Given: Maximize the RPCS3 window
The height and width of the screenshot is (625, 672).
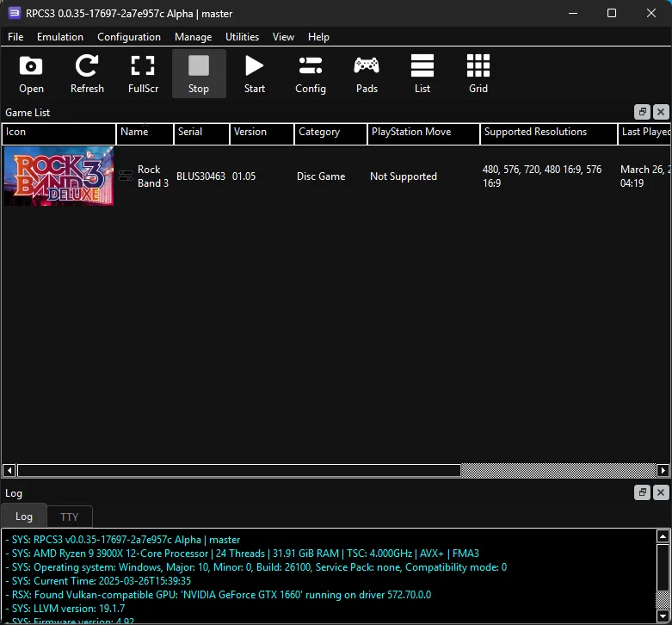Looking at the screenshot, I should click(x=612, y=13).
